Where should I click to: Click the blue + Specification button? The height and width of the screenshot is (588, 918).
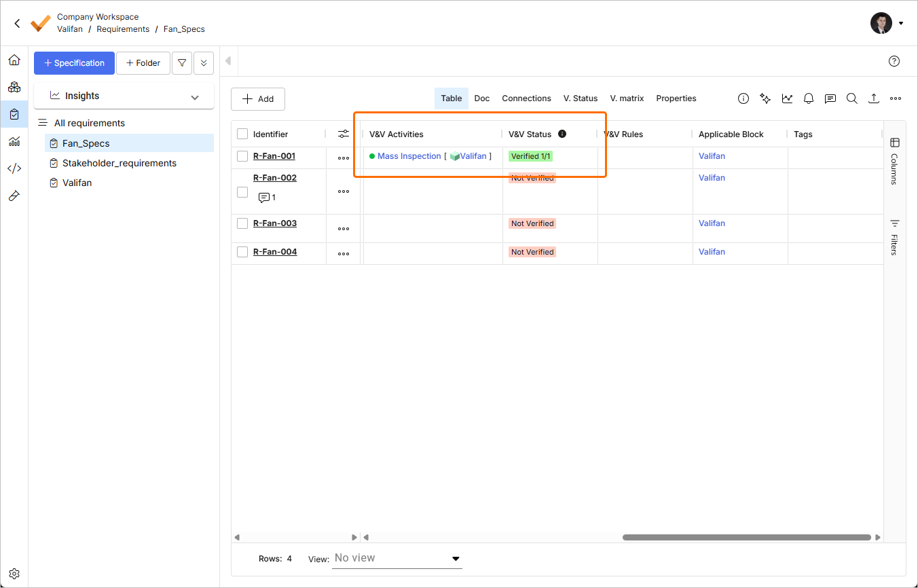(74, 63)
